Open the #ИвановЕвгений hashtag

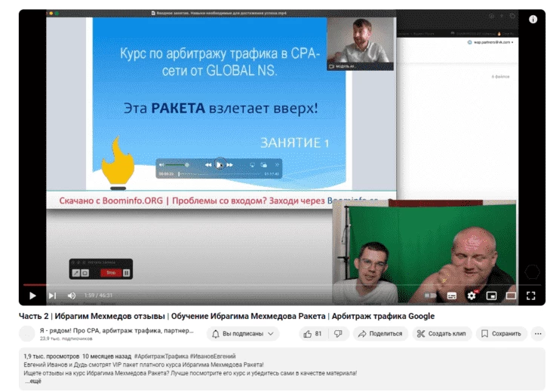pyautogui.click(x=213, y=357)
